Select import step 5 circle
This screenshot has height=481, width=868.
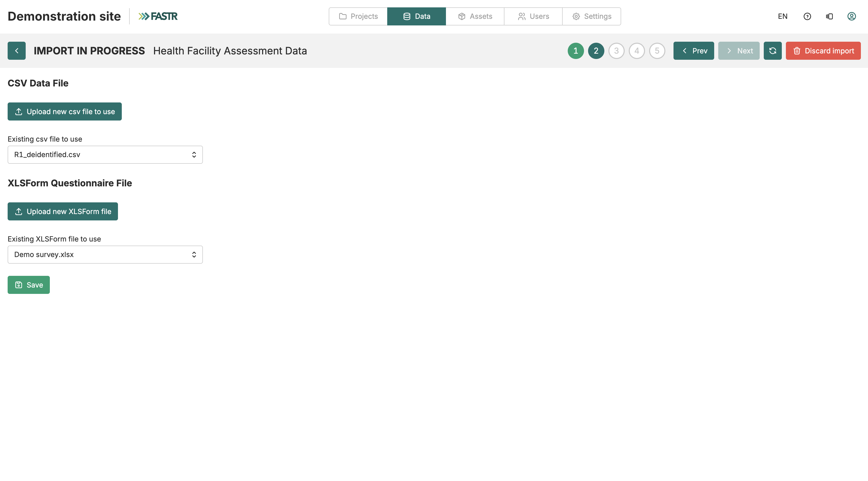657,51
